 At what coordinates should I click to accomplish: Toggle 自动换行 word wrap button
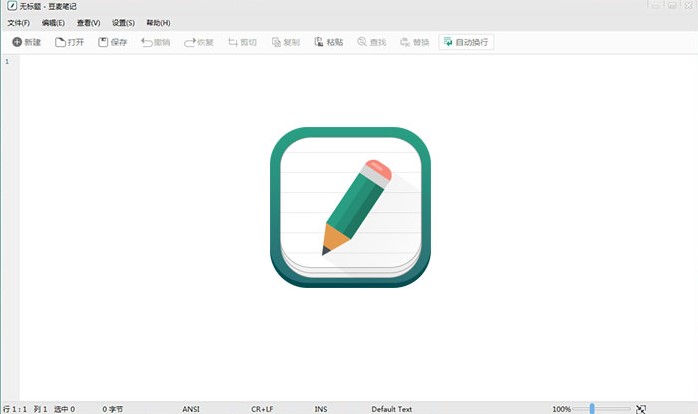coord(466,42)
